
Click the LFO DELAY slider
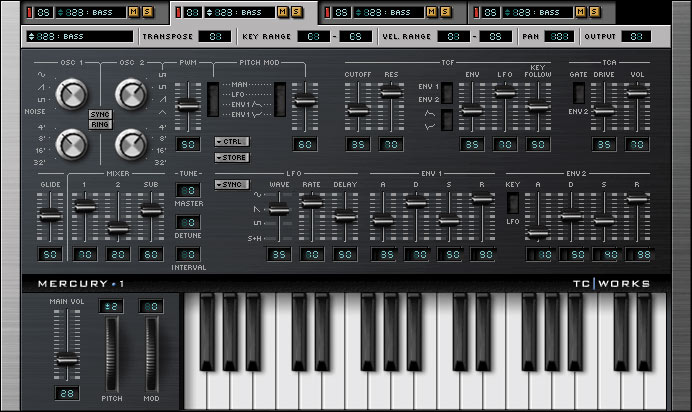pos(345,217)
